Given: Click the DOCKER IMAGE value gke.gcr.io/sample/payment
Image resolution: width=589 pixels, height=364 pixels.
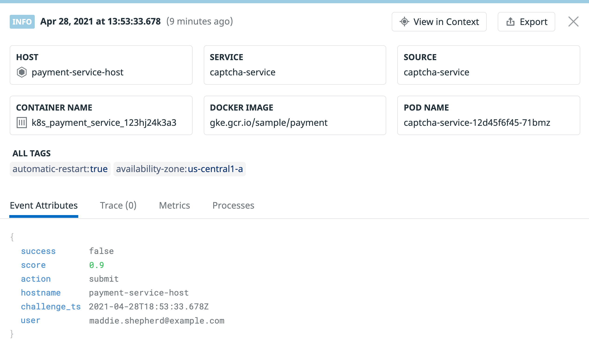Looking at the screenshot, I should coord(269,123).
